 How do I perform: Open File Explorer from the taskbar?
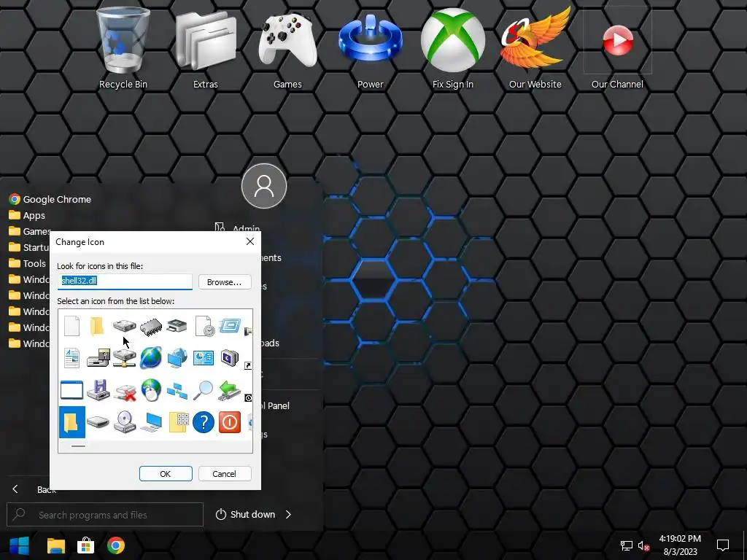click(x=55, y=545)
